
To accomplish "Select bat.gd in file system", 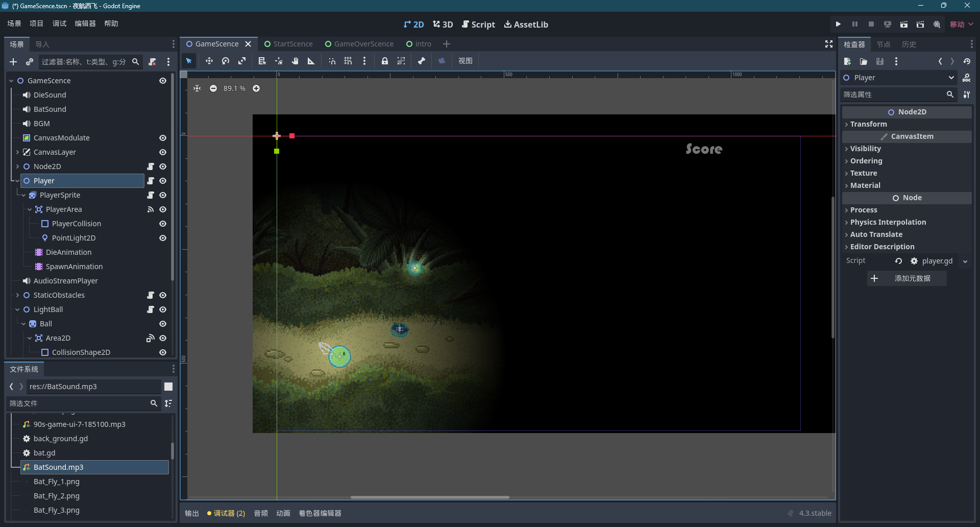I will tap(44, 453).
